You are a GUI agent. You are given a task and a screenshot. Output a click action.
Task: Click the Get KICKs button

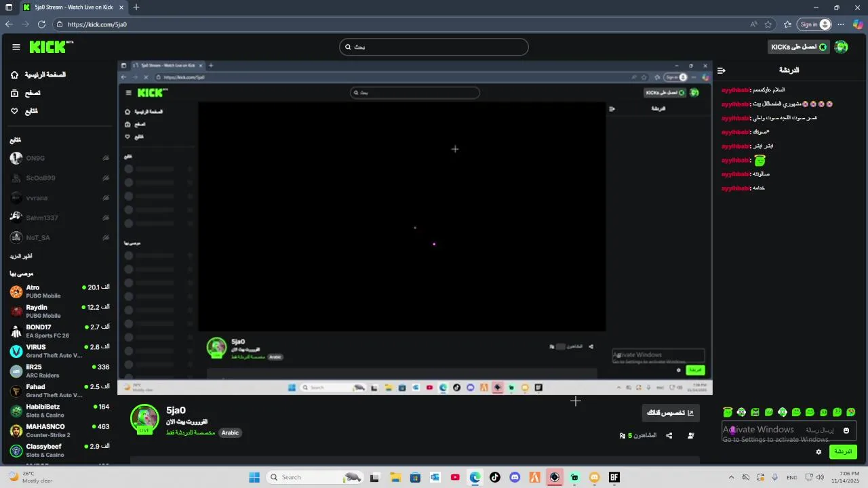(x=798, y=47)
